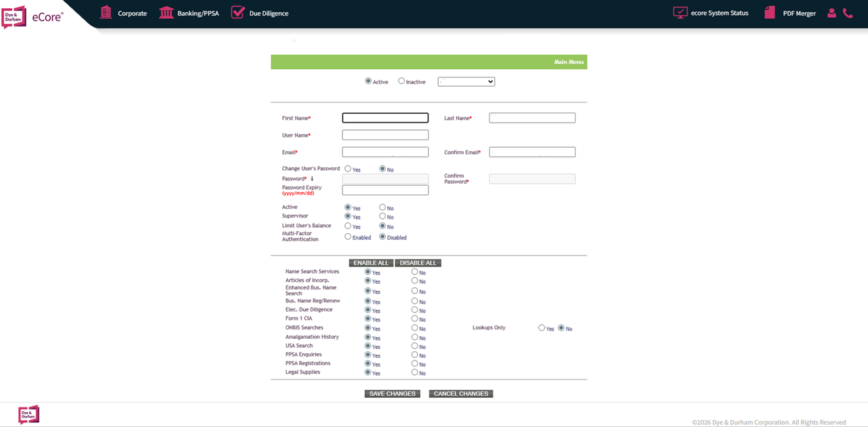
Task: Set Legal Supplies to No
Action: [x=415, y=372]
